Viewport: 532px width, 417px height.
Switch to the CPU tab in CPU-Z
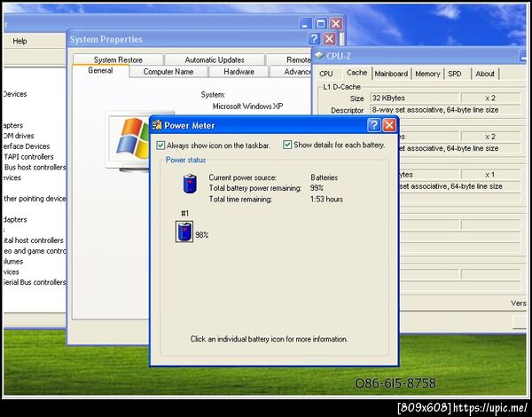[326, 74]
